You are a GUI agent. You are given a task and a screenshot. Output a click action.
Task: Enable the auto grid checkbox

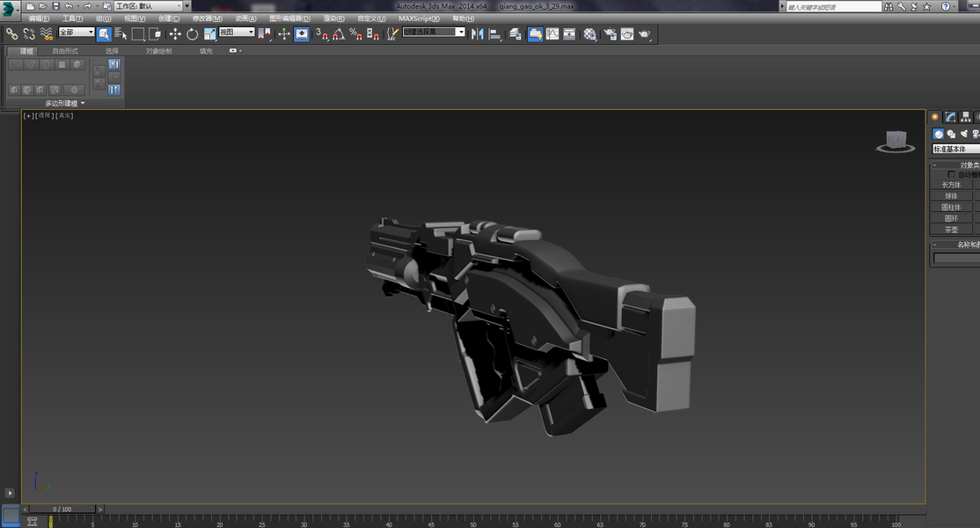pyautogui.click(x=951, y=174)
